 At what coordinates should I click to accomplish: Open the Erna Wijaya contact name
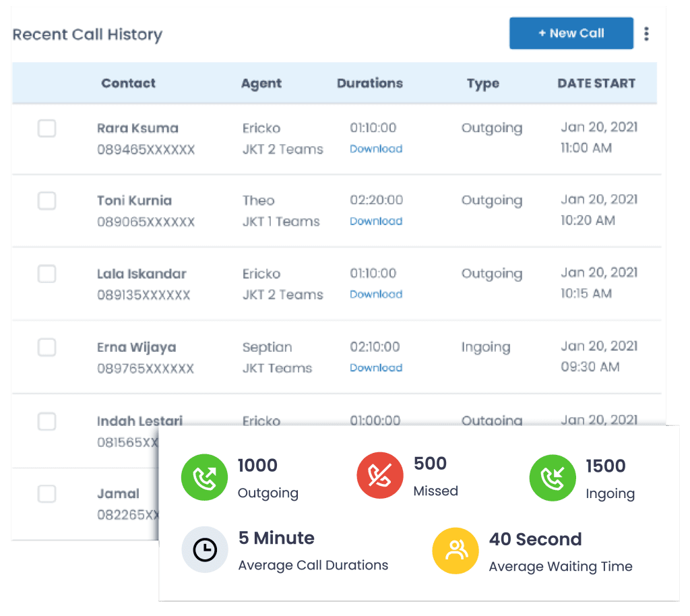tap(136, 348)
